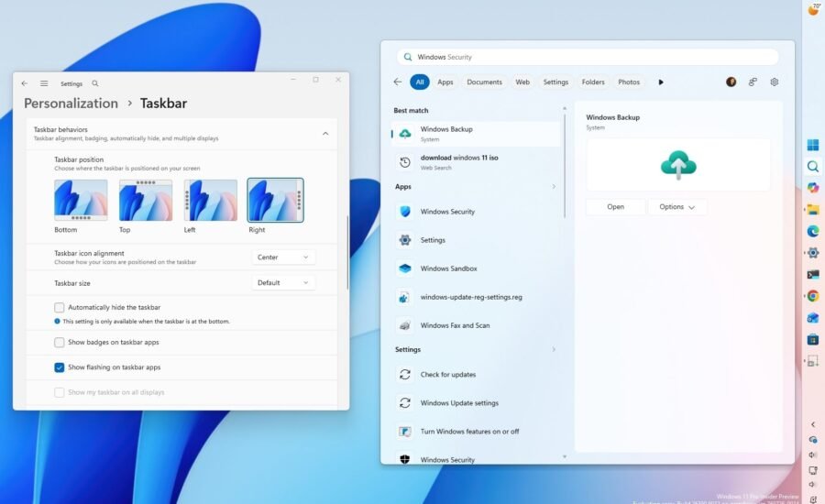The image size is (825, 504).
Task: Open the user profile avatar in search
Action: (x=731, y=82)
